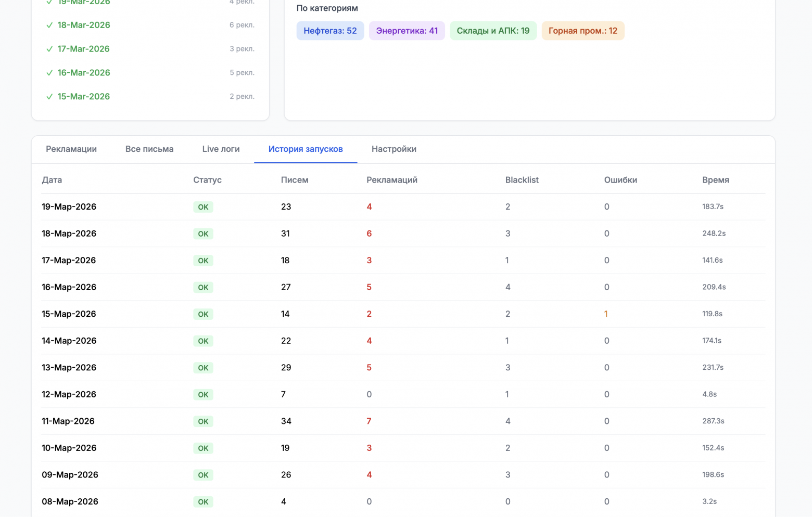The width and height of the screenshot is (812, 517).
Task: Click the checkmark icon beside 18-Mar-2026
Action: click(49, 25)
